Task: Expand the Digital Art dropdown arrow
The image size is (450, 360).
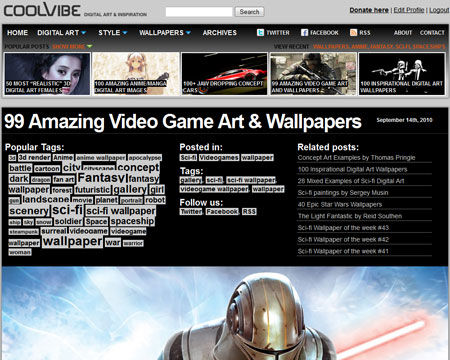Action: tap(83, 33)
